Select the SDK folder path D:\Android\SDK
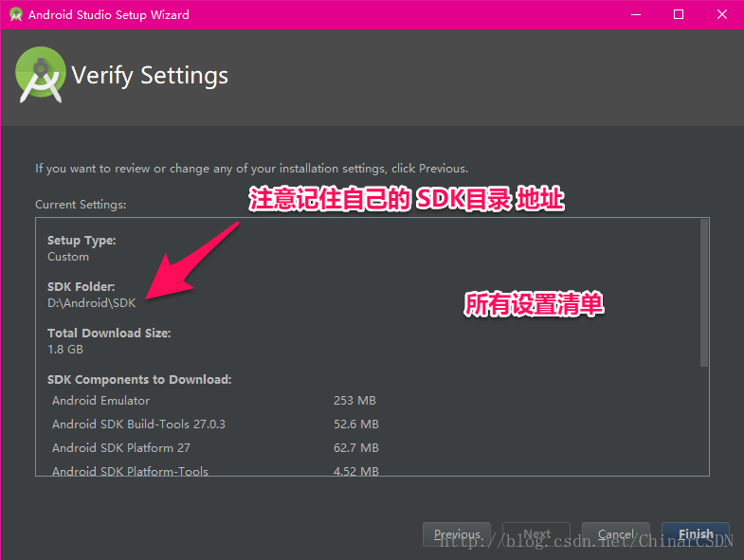 [92, 303]
